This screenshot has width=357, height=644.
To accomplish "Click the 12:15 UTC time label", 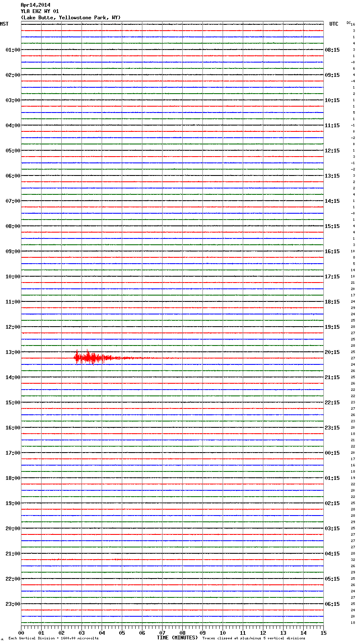I will coord(332,151).
